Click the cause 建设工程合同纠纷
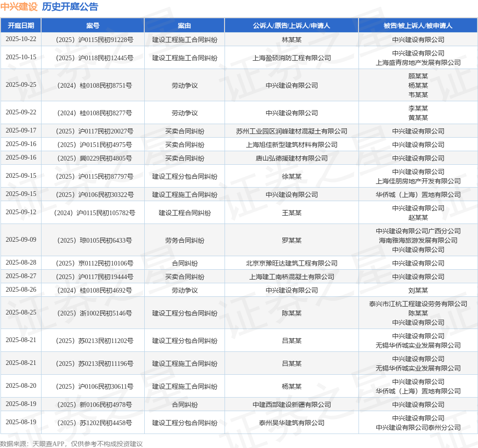The height and width of the screenshot is (448, 478). [184, 213]
